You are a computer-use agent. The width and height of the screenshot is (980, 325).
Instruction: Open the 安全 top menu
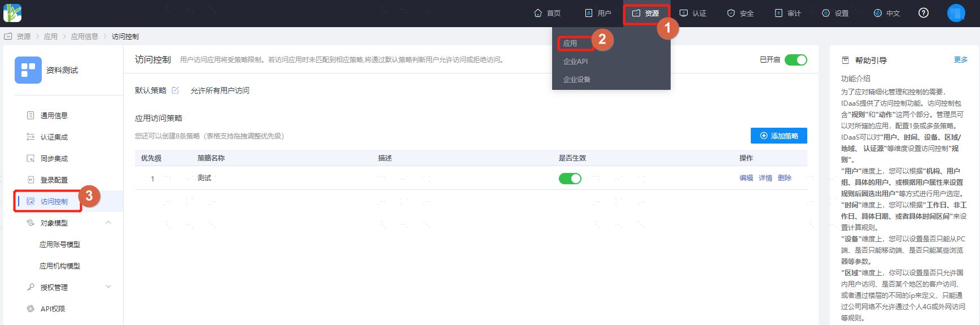(x=741, y=13)
